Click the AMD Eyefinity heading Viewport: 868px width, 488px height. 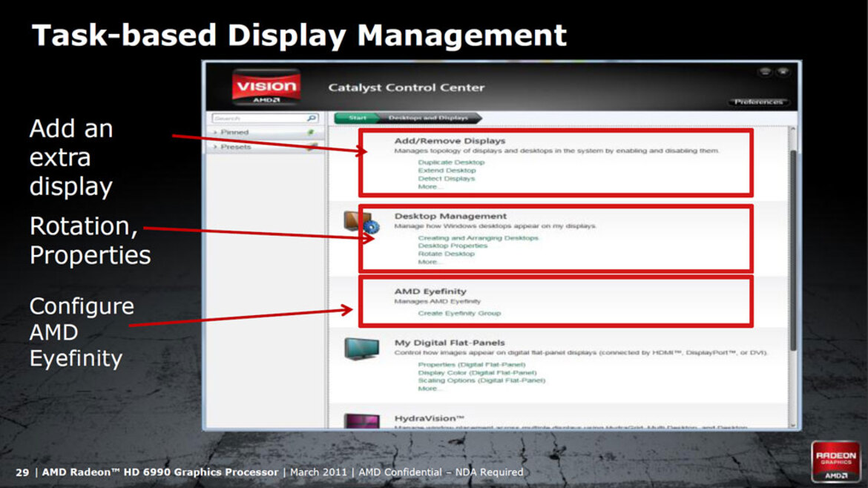pyautogui.click(x=430, y=291)
